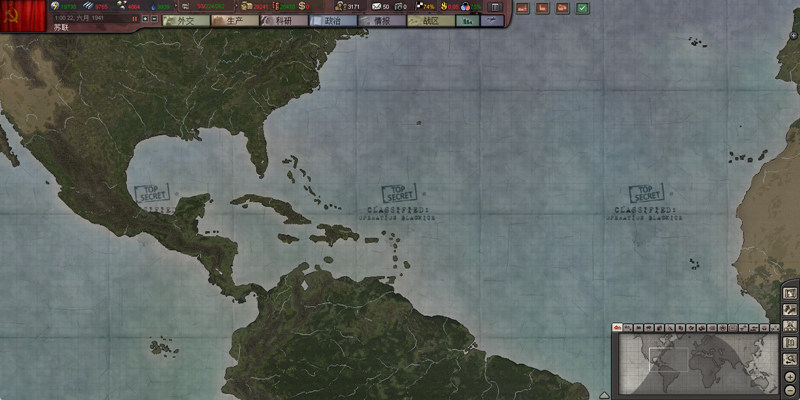
Task: Click third red alert icon at top
Action: [x=562, y=8]
